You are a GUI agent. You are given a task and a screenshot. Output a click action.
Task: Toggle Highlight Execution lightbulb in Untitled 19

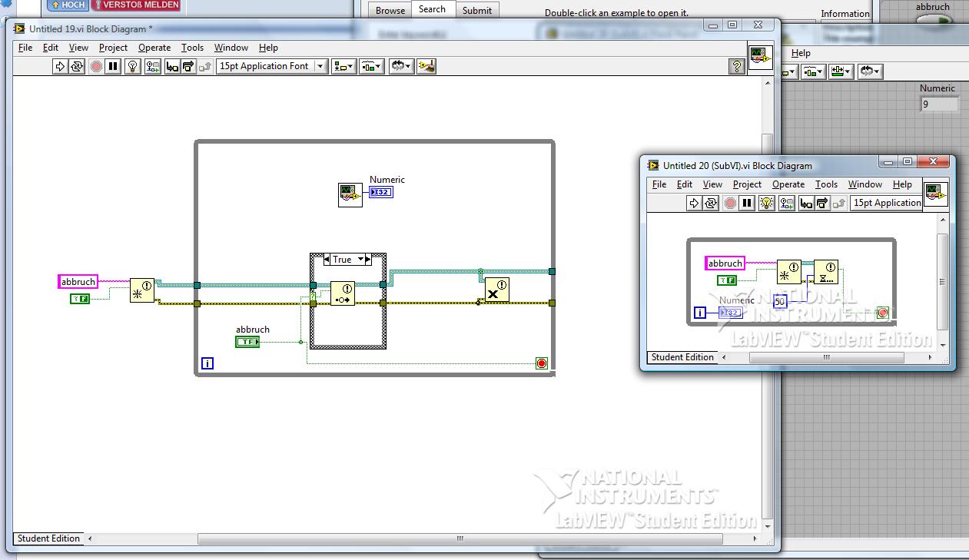(133, 66)
